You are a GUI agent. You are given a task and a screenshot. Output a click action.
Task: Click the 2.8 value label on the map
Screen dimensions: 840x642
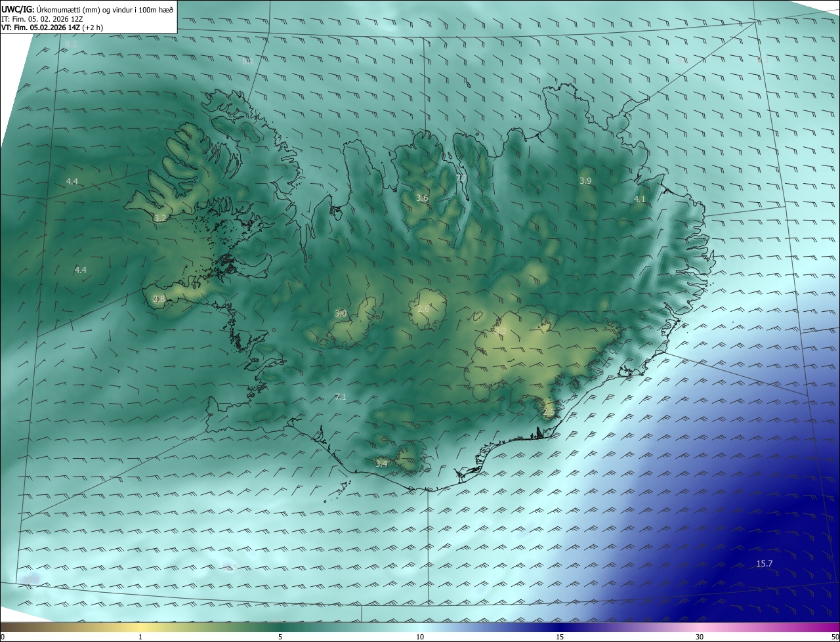pos(159,299)
